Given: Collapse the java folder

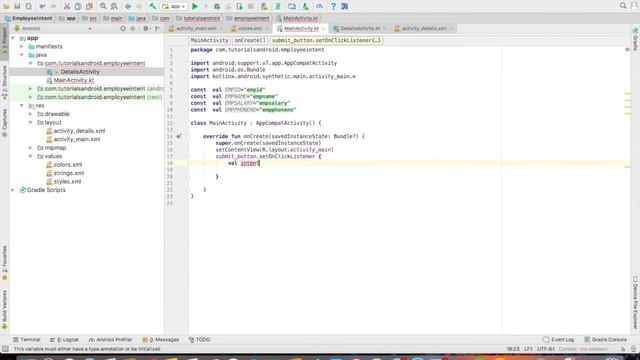Looking at the screenshot, I should tap(22, 55).
